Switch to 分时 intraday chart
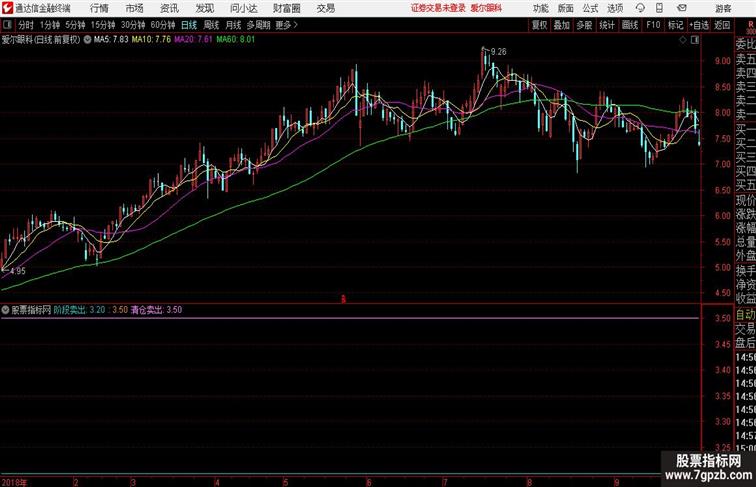The height and width of the screenshot is (487, 756). click(x=26, y=25)
